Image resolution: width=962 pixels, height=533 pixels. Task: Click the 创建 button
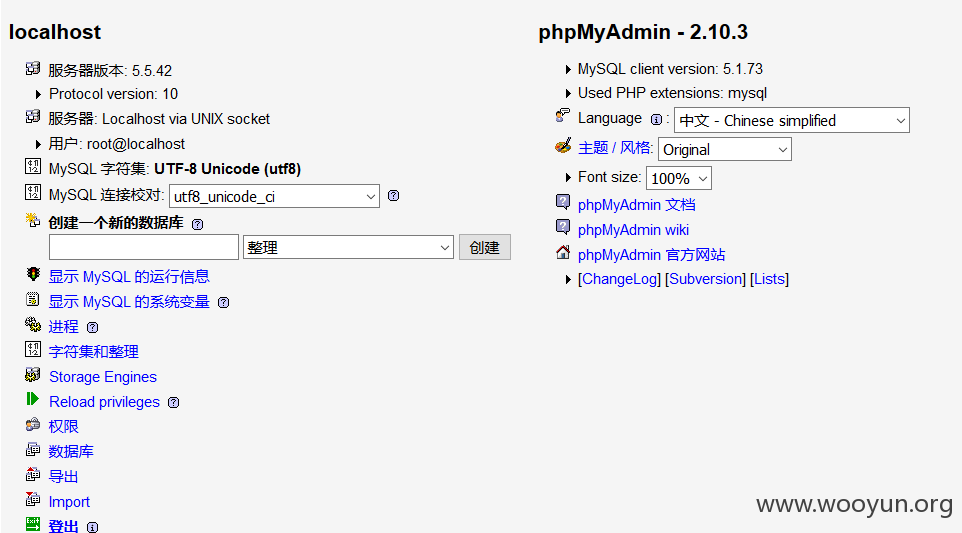(x=485, y=247)
